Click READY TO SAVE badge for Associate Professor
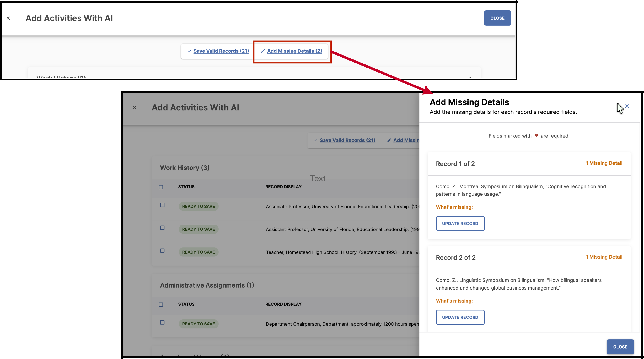Image resolution: width=644 pixels, height=359 pixels. 199,206
